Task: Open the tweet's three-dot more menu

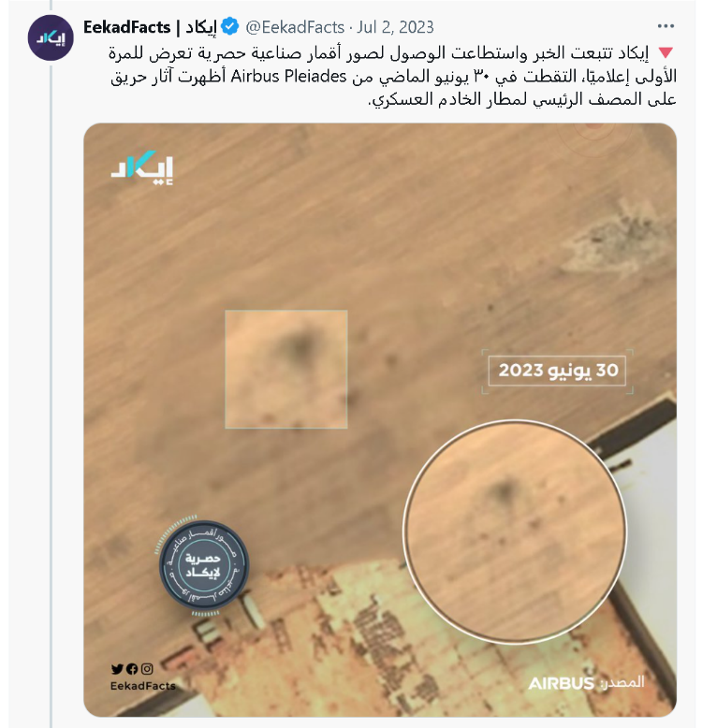Action: (666, 26)
